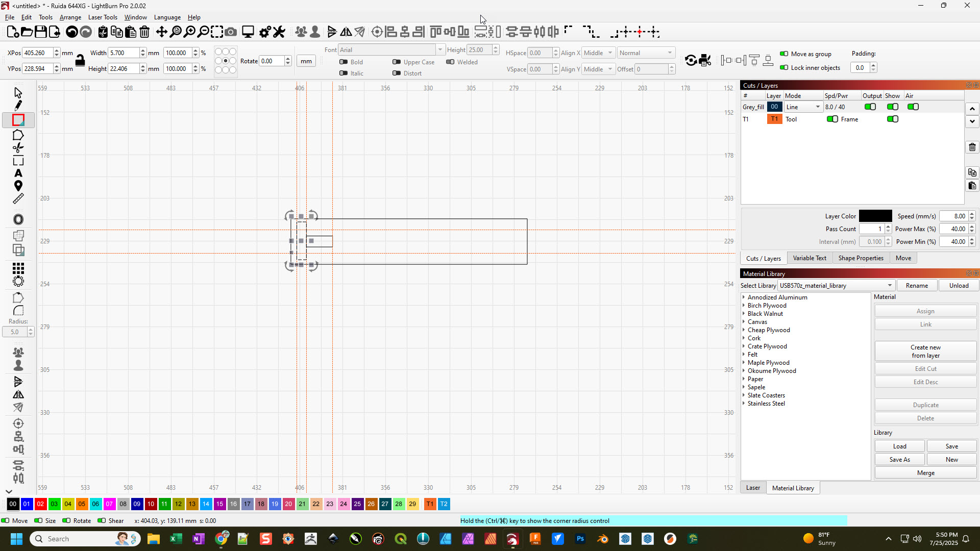This screenshot has width=980, height=551.
Task: Click the XPos input field
Action: coord(37,53)
